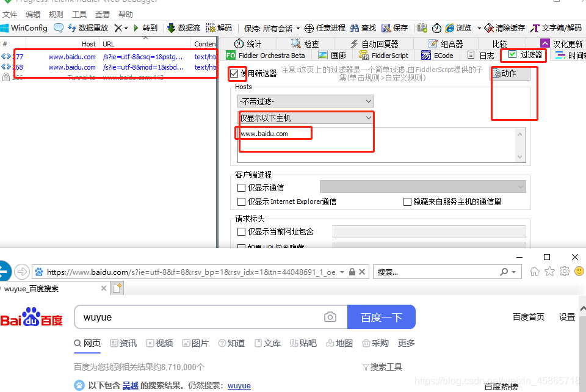Open the 帮助 menu
This screenshot has width=586, height=392.
click(126, 14)
